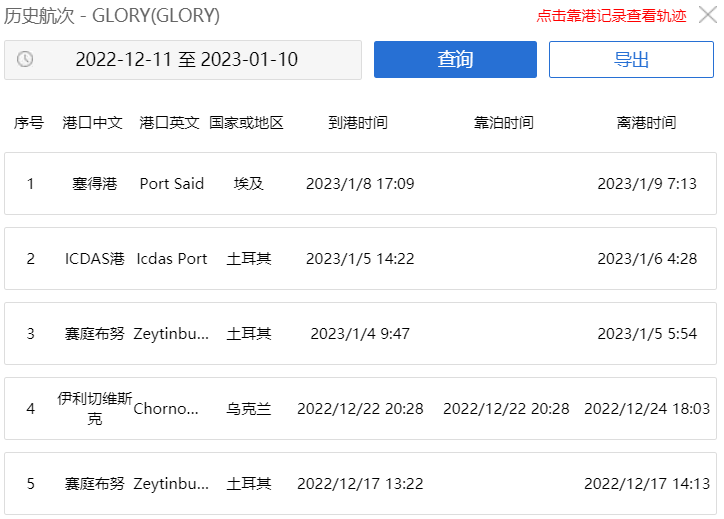Image resolution: width=724 pixels, height=519 pixels.
Task: Click sequence number 4 of the Ukraine row
Action: (x=30, y=409)
